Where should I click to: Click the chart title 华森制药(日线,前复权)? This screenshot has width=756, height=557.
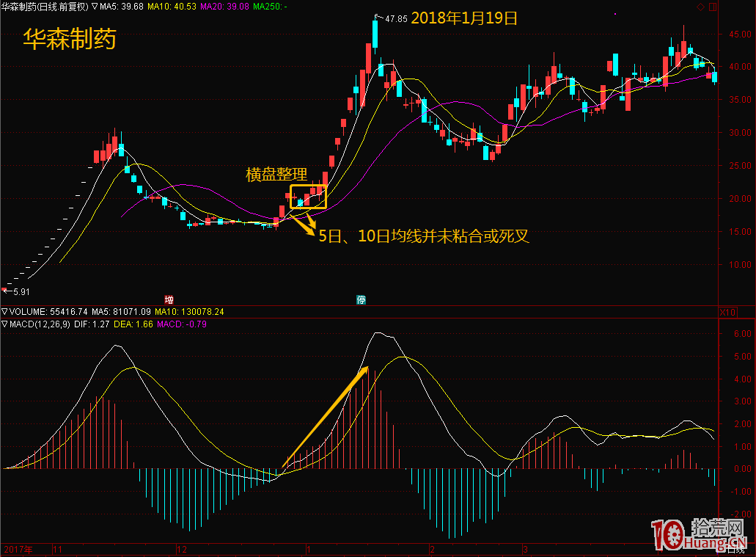(45, 7)
